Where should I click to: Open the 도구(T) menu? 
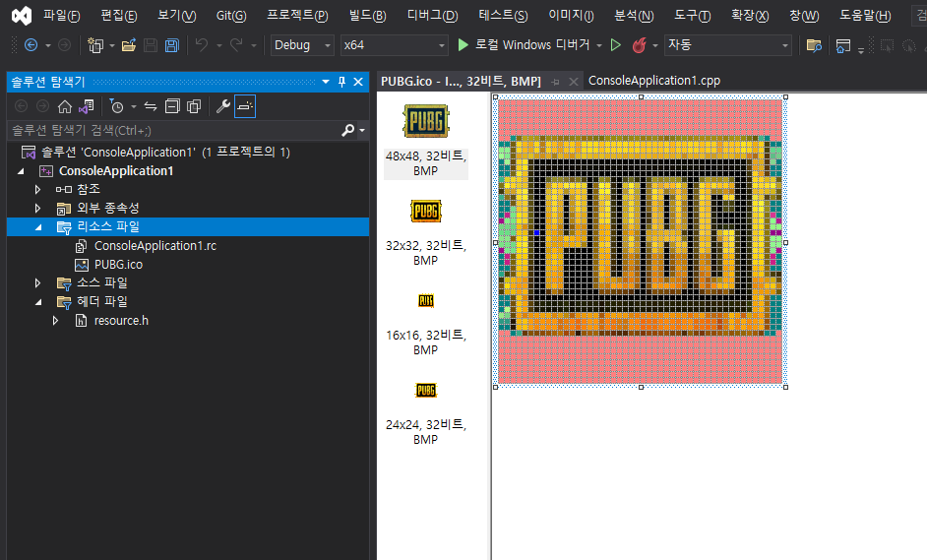[x=692, y=16]
